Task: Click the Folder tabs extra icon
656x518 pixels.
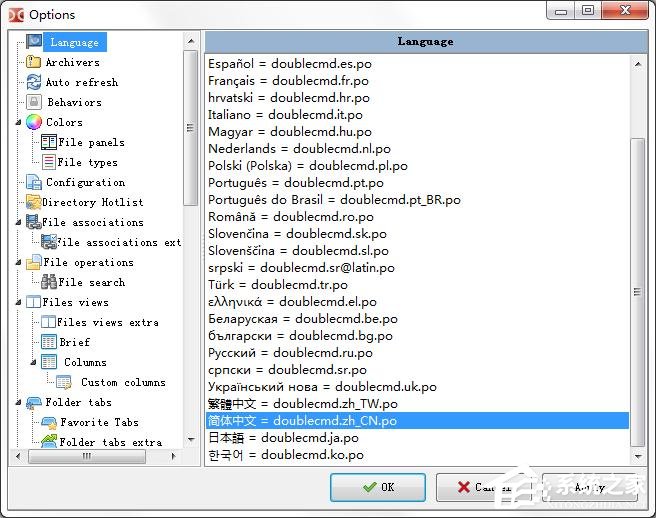Action: (x=49, y=442)
